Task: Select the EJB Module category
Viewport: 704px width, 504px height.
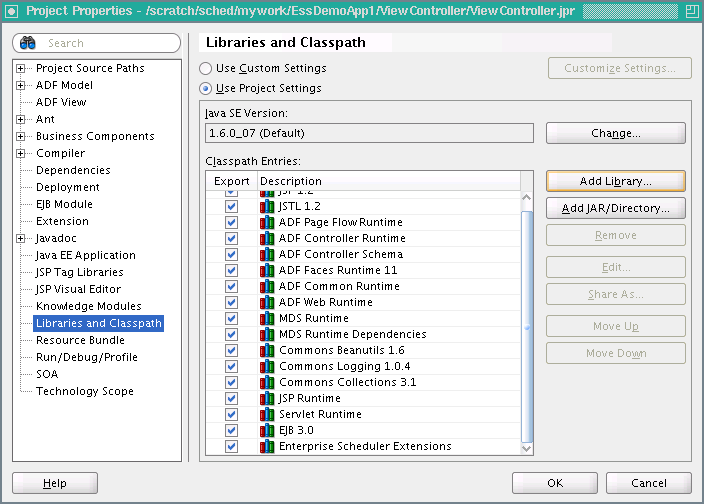Action: [64, 204]
